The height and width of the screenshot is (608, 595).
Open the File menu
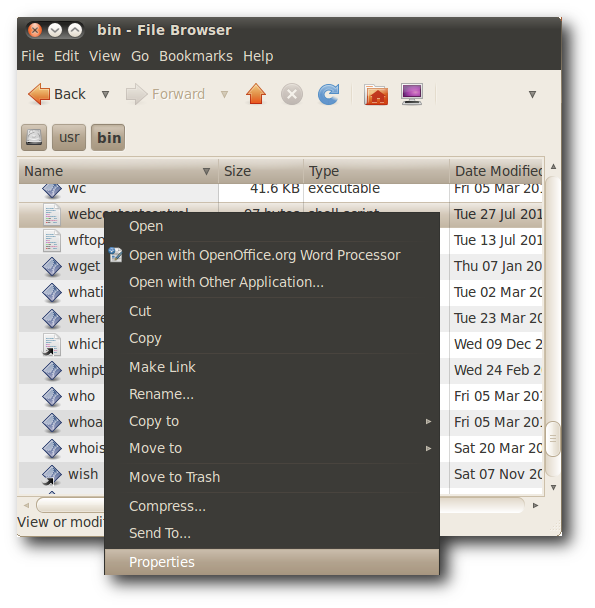click(x=32, y=56)
